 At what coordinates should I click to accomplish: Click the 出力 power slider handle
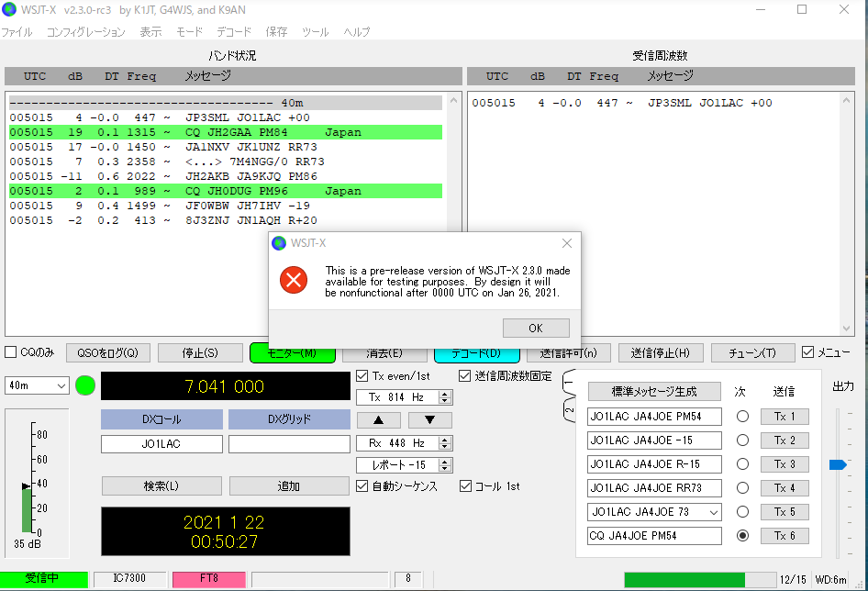click(x=838, y=464)
